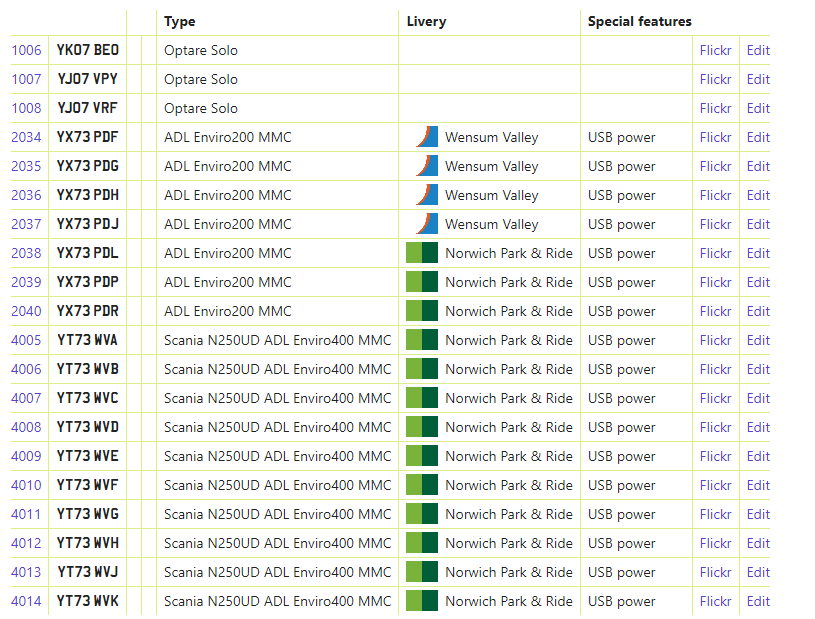
Task: Click the Type column header
Action: pyautogui.click(x=180, y=21)
